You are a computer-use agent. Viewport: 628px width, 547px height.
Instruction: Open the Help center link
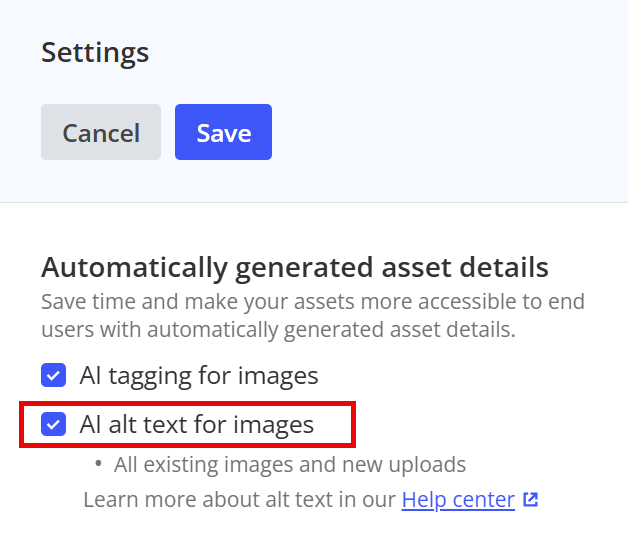[x=458, y=500]
